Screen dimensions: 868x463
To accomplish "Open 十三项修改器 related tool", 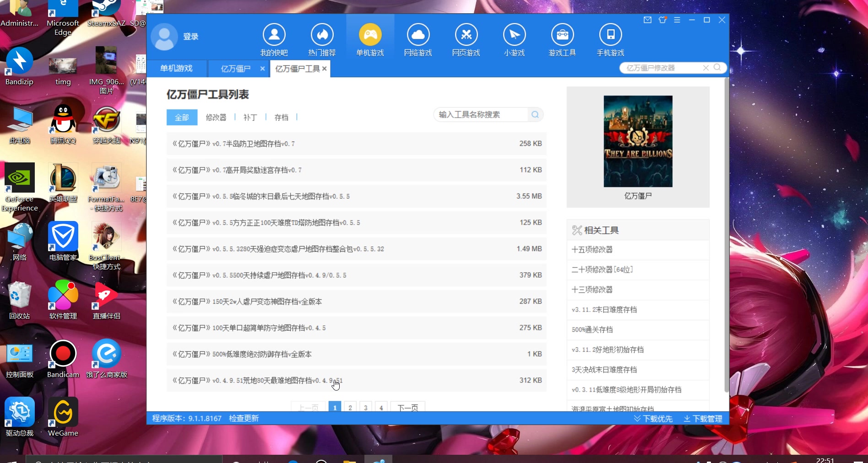I will click(638, 290).
